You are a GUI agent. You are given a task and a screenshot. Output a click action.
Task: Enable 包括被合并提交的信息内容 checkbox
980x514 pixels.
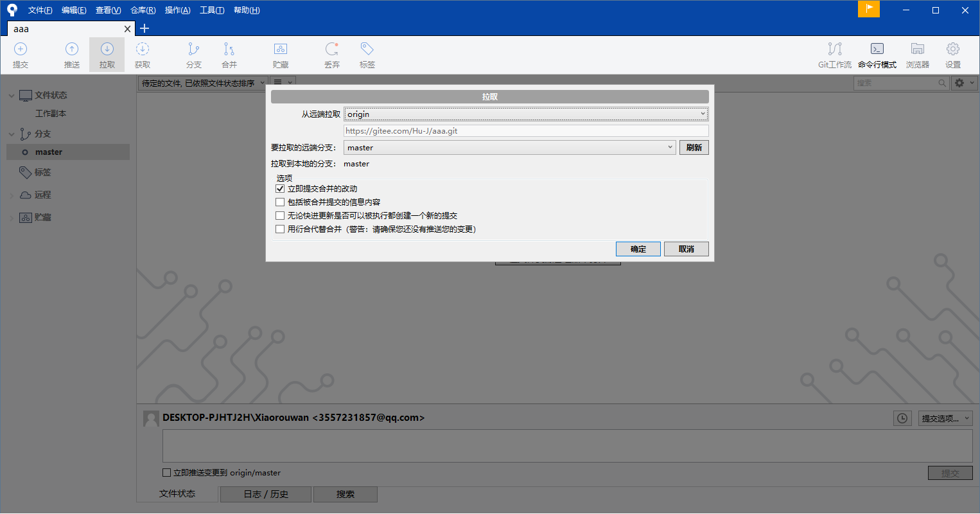pos(280,202)
